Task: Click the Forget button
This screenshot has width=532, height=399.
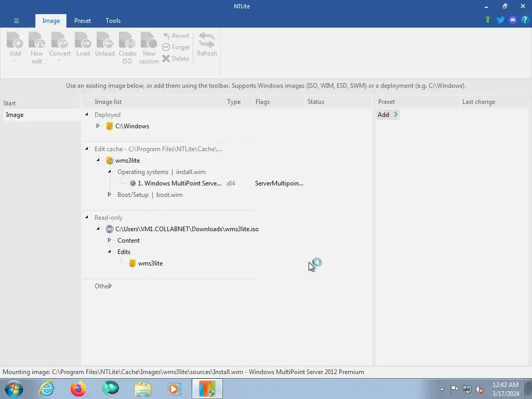Action: 176,47
